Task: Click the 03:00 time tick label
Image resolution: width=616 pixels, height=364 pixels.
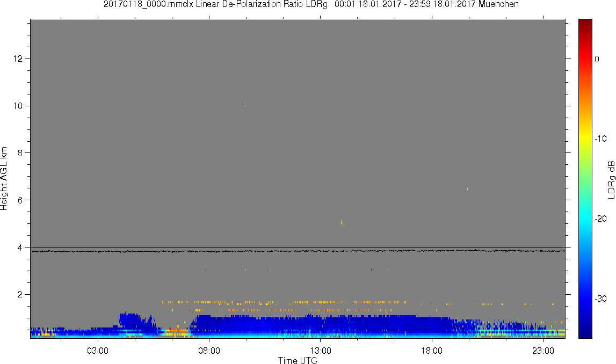Action: (97, 351)
